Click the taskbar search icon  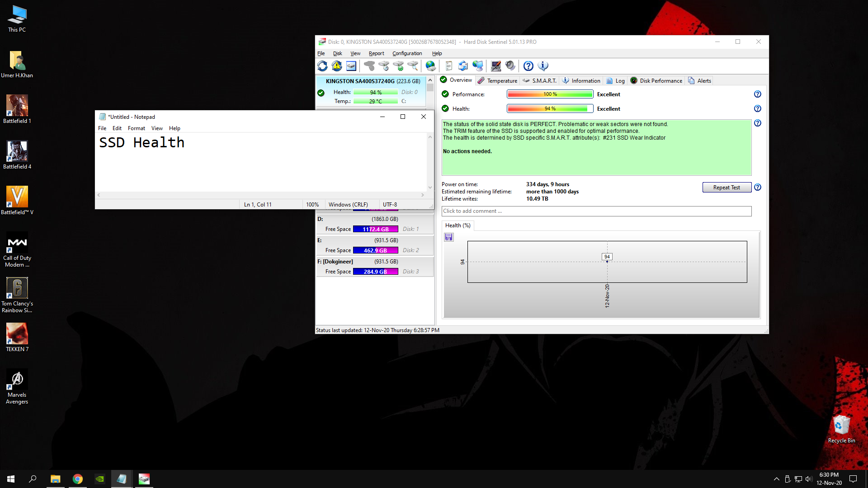tap(33, 479)
